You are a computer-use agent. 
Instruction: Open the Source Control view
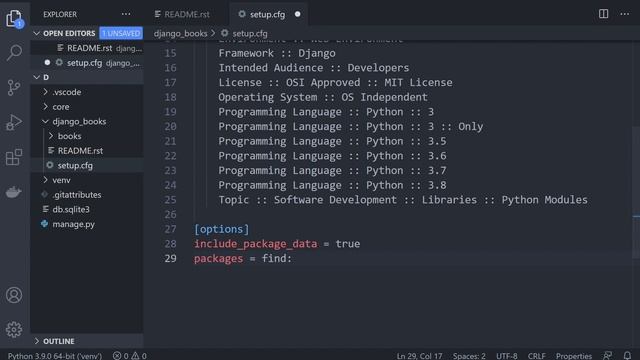click(x=14, y=87)
